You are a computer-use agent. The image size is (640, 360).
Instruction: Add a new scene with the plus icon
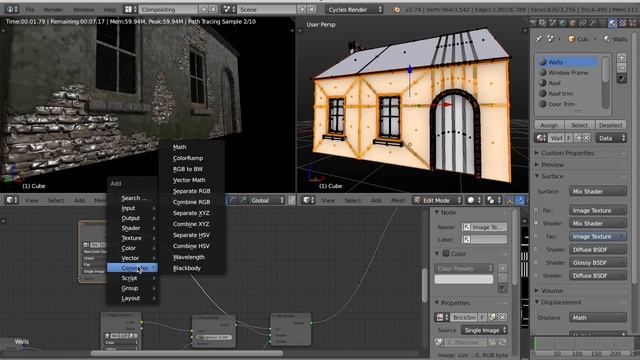(302, 9)
